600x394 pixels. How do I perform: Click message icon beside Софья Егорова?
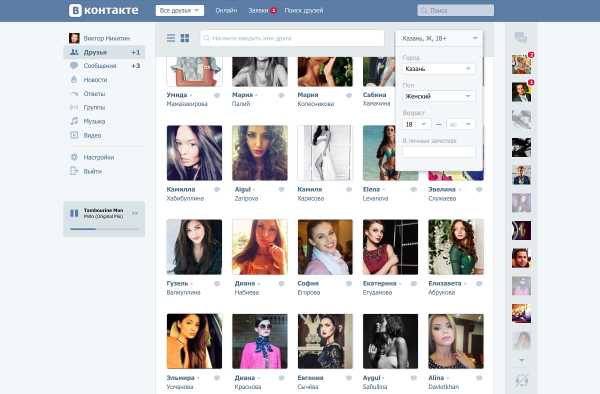[x=349, y=283]
